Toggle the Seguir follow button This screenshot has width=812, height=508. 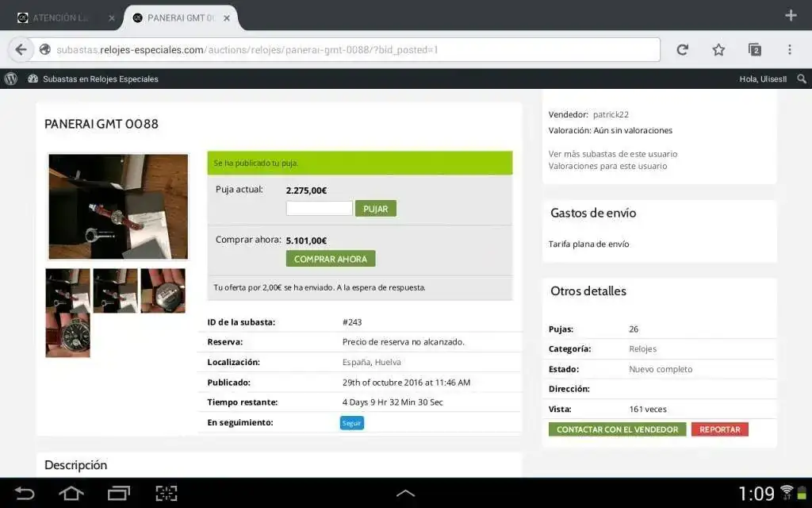click(x=351, y=423)
